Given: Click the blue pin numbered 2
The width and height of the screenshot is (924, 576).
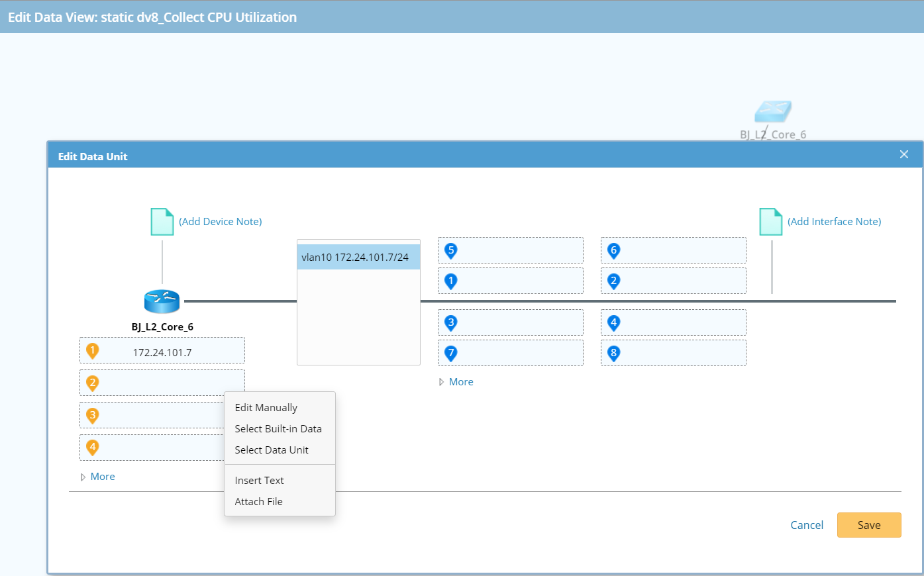Looking at the screenshot, I should tap(614, 281).
